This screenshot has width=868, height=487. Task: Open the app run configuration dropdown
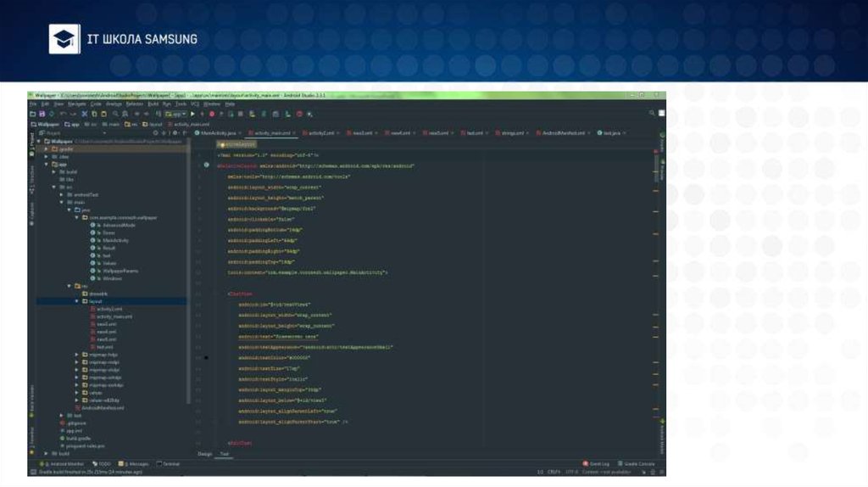click(175, 114)
